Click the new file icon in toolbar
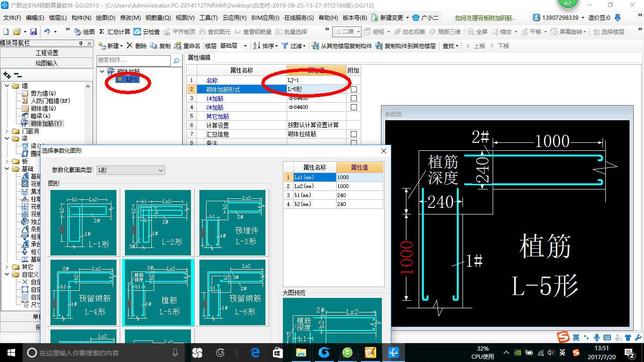This screenshot has height=362, width=644. (6, 32)
